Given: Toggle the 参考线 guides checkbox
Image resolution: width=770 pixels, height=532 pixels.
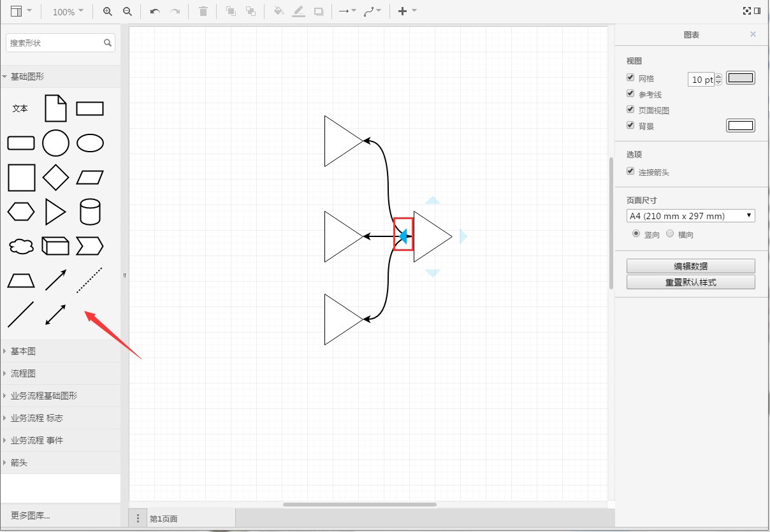Looking at the screenshot, I should coord(630,94).
